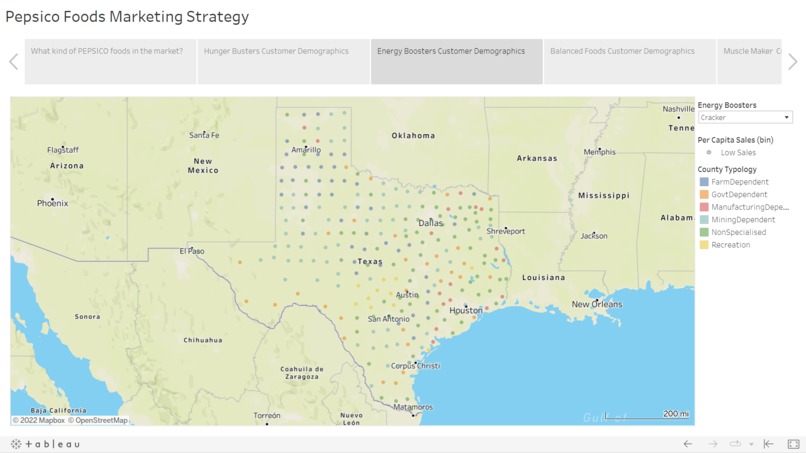Click the 'Memphis' map label
The width and height of the screenshot is (806, 453).
coord(599,152)
